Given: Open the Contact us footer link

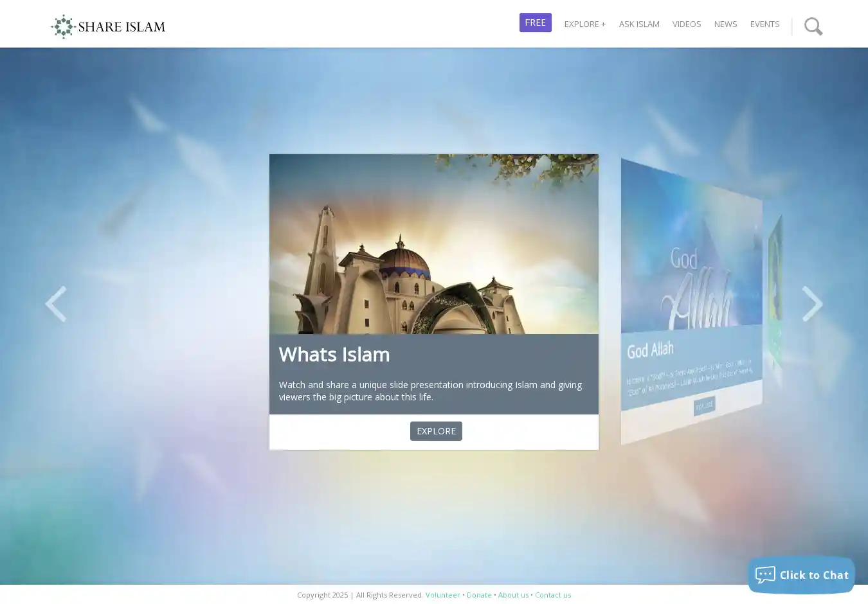Looking at the screenshot, I should pyautogui.click(x=552, y=595).
